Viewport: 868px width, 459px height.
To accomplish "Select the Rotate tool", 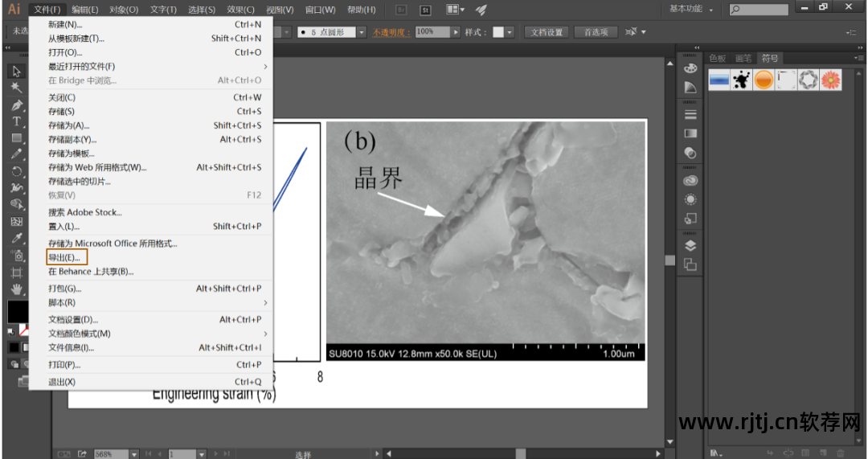I will [16, 171].
